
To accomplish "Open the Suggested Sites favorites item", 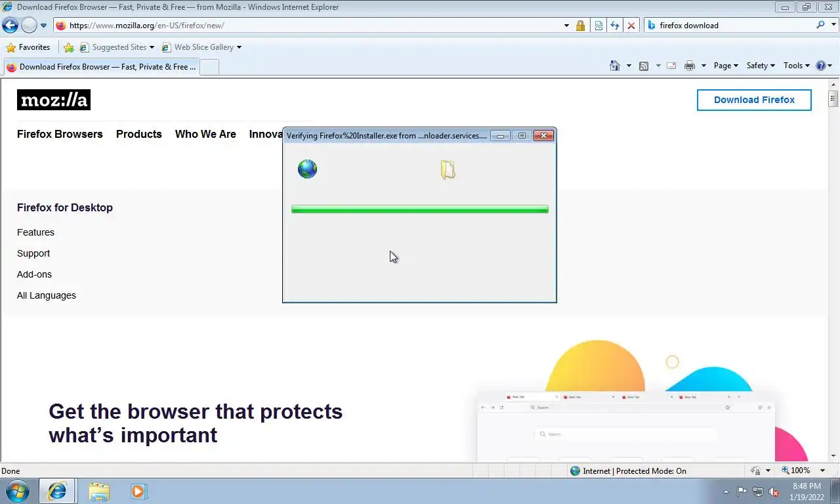I will pos(117,47).
